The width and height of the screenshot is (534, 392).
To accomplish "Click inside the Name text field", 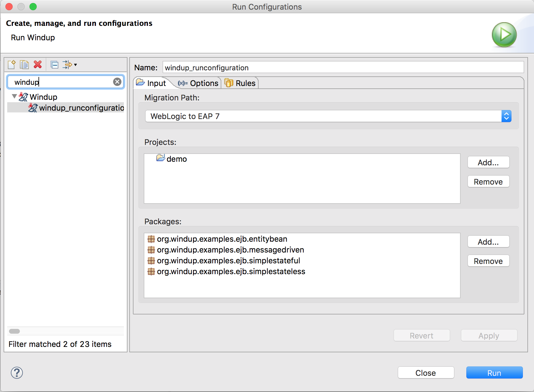I will 343,68.
